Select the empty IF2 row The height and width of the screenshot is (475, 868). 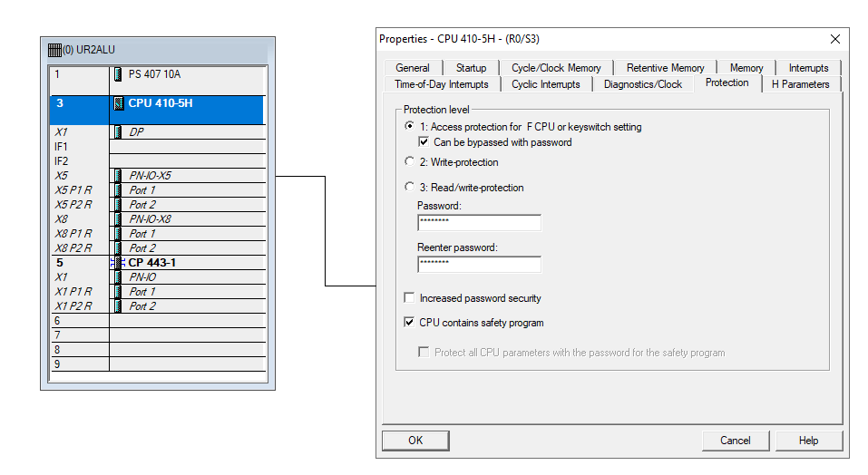click(x=158, y=161)
